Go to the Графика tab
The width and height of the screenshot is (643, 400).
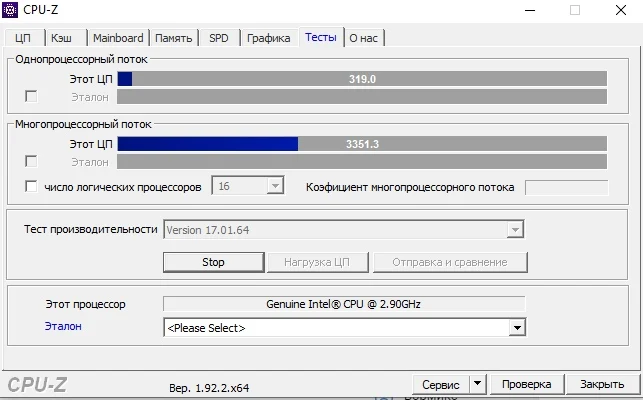tap(269, 38)
